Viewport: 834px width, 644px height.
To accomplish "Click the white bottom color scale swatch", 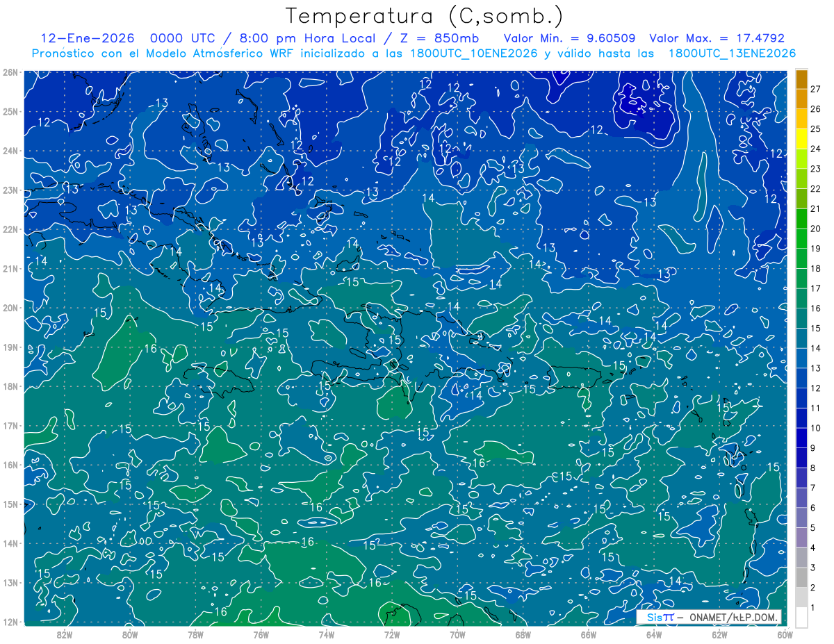I will pyautogui.click(x=802, y=616).
